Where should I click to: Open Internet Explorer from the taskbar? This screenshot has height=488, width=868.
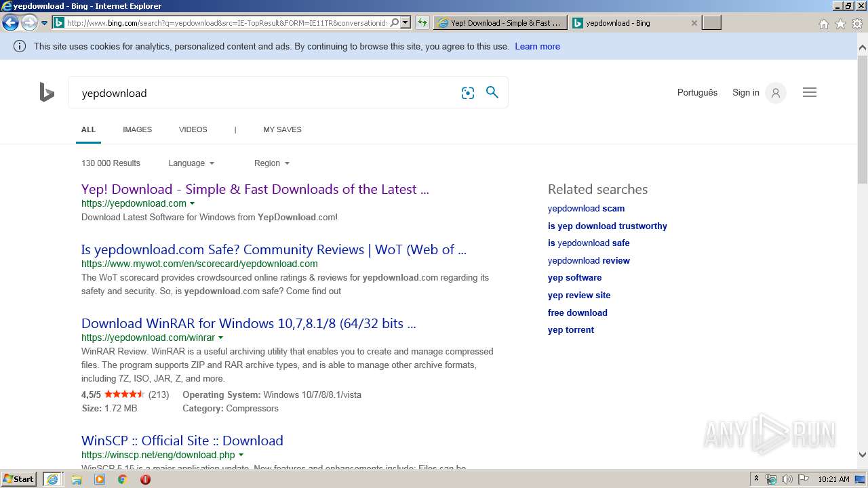(52, 479)
